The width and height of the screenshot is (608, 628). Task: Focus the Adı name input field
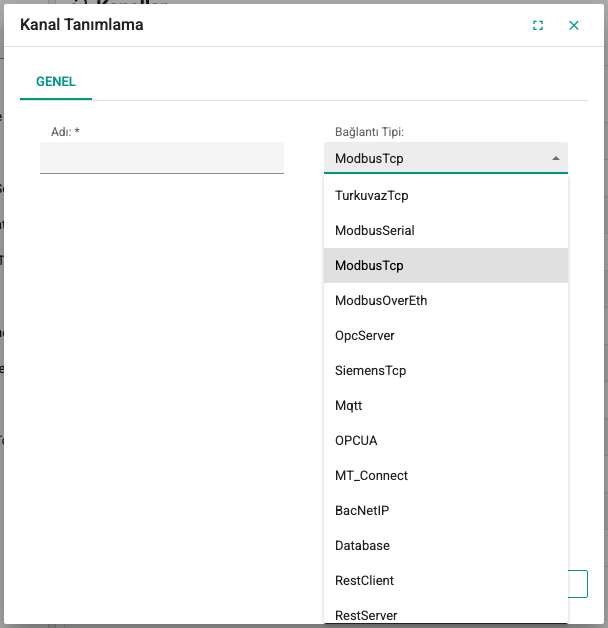(162, 158)
